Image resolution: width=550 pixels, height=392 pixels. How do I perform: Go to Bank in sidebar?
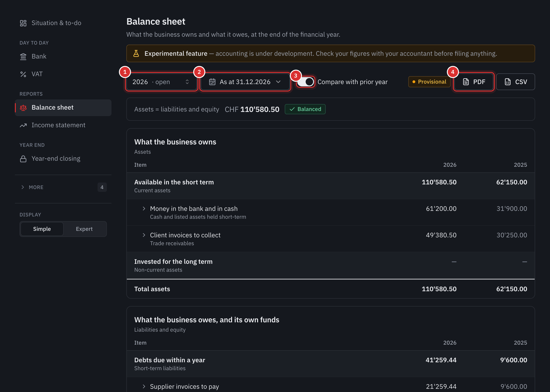pyautogui.click(x=63, y=56)
